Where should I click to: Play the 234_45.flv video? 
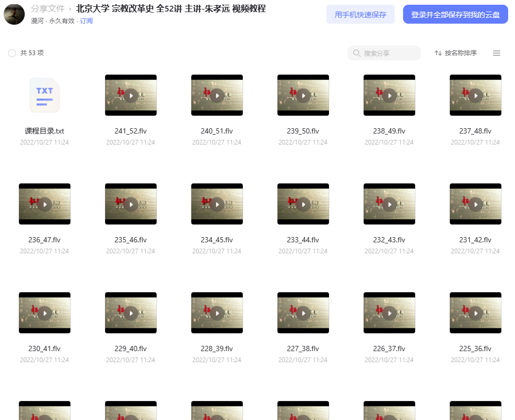point(217,204)
